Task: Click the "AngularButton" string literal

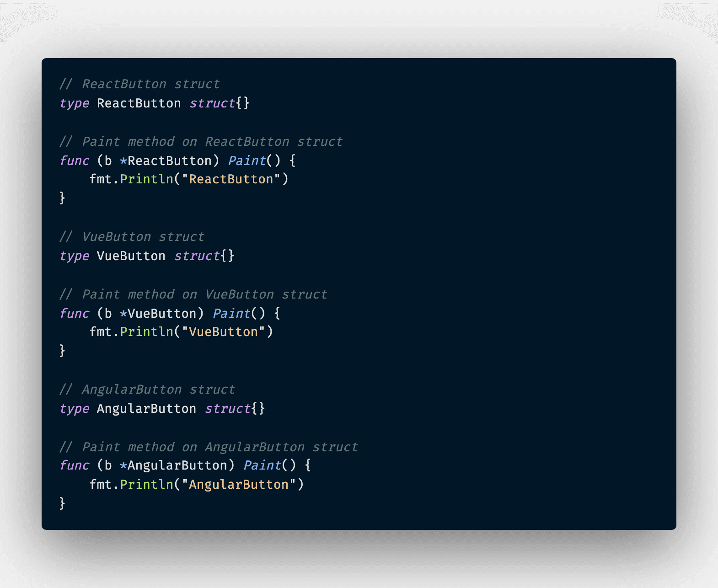Action: pos(239,485)
